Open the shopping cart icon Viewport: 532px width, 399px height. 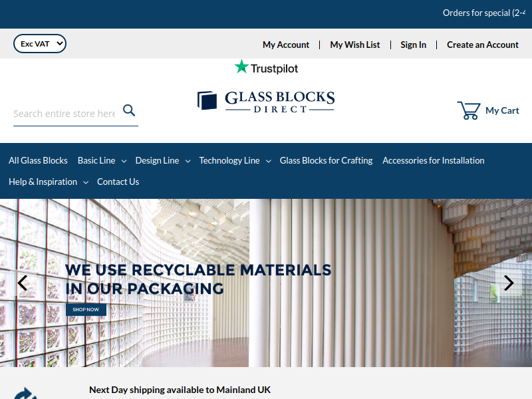point(469,110)
